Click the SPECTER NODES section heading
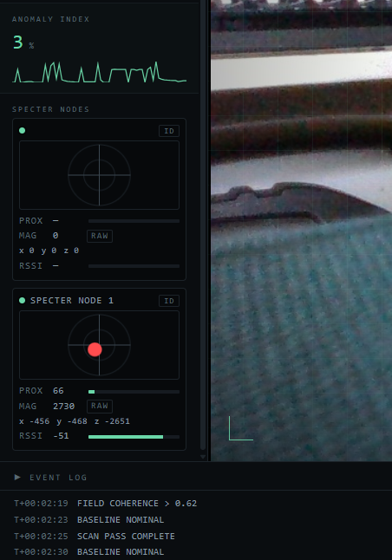The height and width of the screenshot is (560, 392). (x=51, y=109)
